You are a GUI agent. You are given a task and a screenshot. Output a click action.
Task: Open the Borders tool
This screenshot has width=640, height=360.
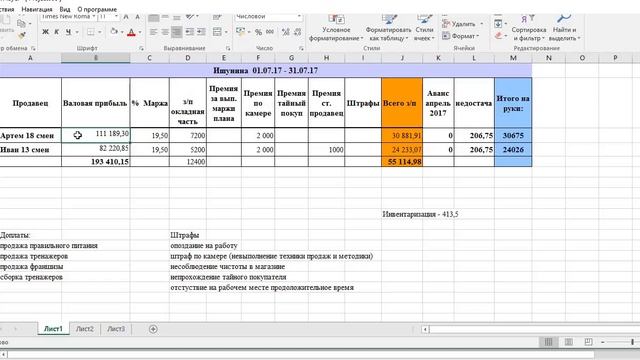(x=91, y=32)
